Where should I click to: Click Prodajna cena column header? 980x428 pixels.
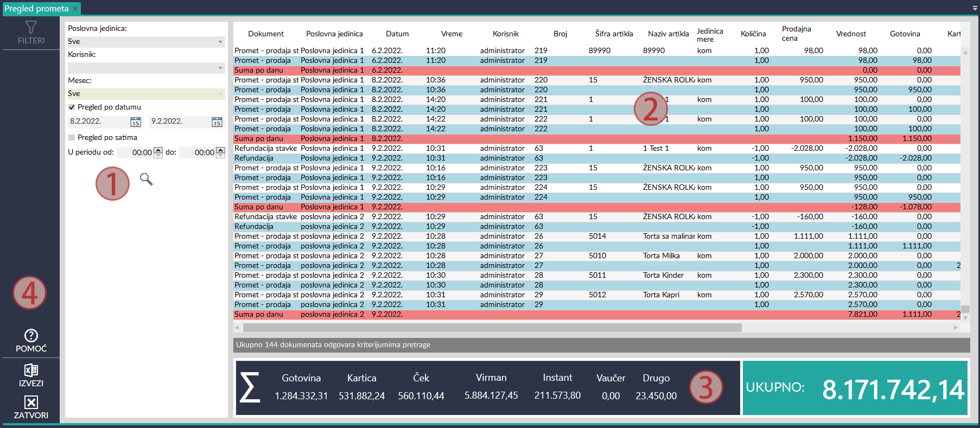[796, 34]
